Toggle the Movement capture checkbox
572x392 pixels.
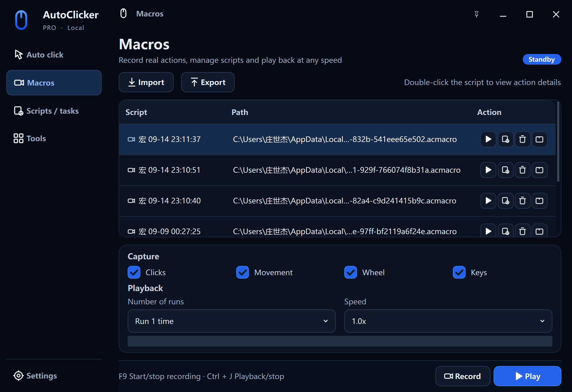pos(243,272)
